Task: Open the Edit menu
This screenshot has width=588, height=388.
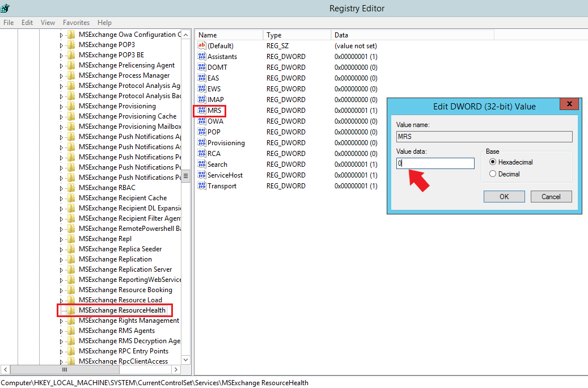Action: (27, 23)
